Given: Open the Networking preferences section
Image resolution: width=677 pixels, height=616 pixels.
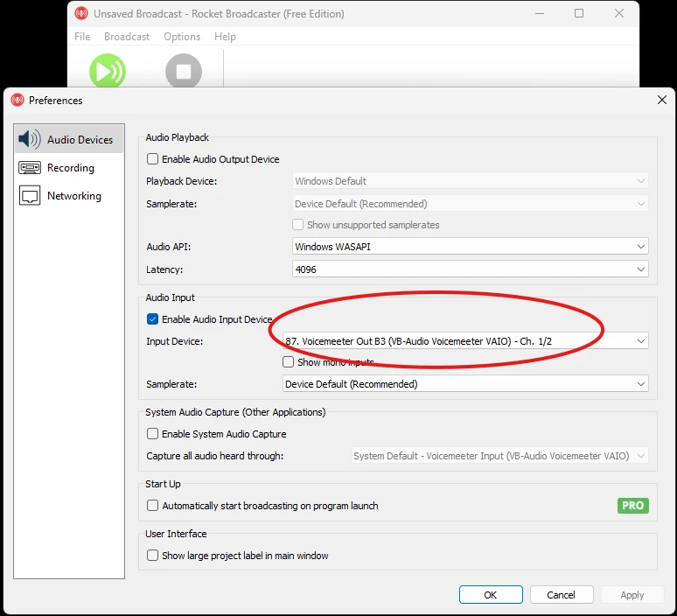Looking at the screenshot, I should pyautogui.click(x=69, y=196).
